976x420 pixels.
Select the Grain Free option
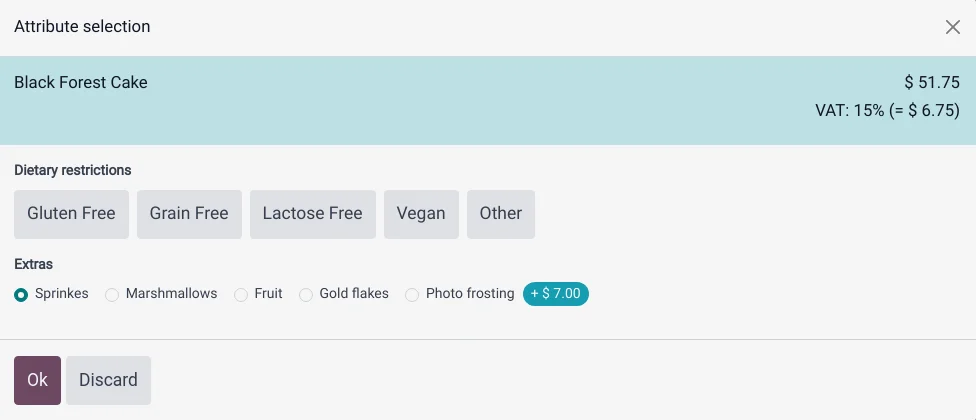pyautogui.click(x=189, y=214)
